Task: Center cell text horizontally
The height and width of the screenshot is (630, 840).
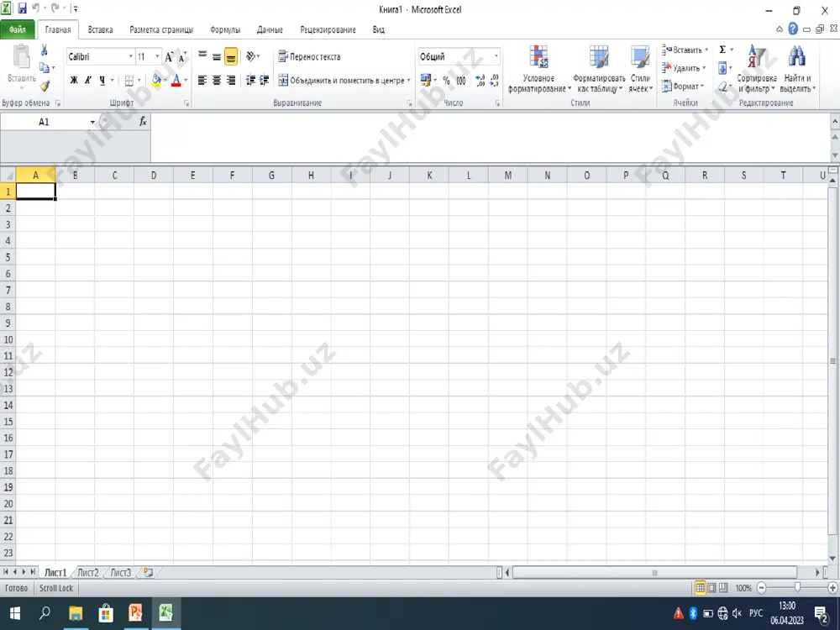Action: [x=217, y=81]
